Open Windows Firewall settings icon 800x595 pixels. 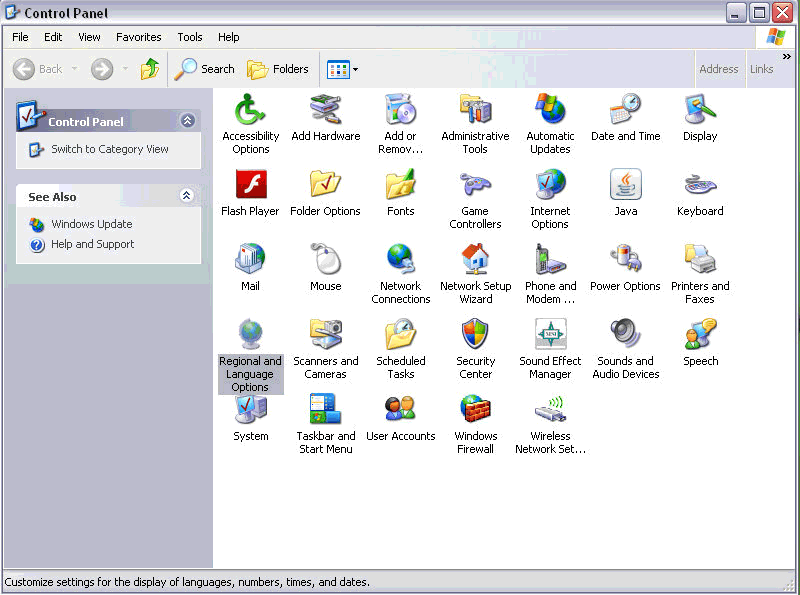pyautogui.click(x=475, y=411)
